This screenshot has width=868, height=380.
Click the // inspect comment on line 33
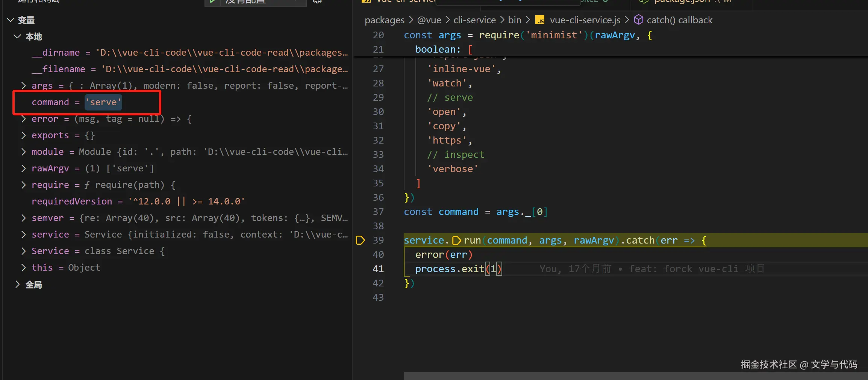pyautogui.click(x=456, y=155)
